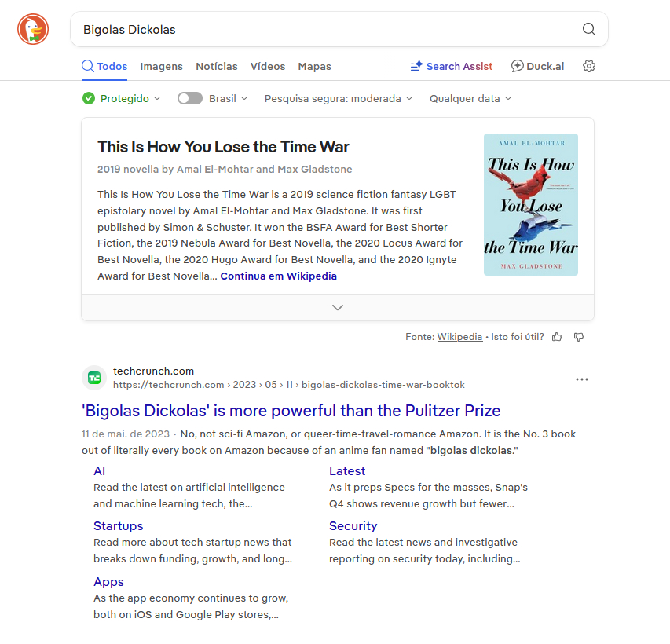Switch to the Vídeos tab
The height and width of the screenshot is (644, 670).
pos(268,67)
